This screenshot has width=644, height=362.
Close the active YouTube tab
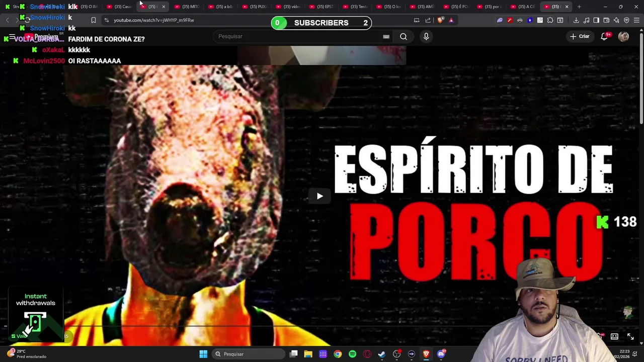click(567, 7)
